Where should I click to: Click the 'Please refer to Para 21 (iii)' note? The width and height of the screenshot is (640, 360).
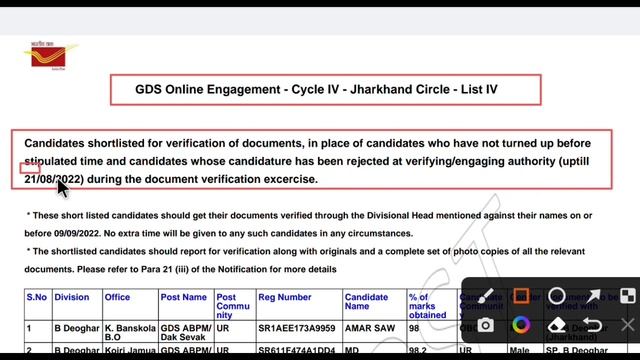pos(207,269)
